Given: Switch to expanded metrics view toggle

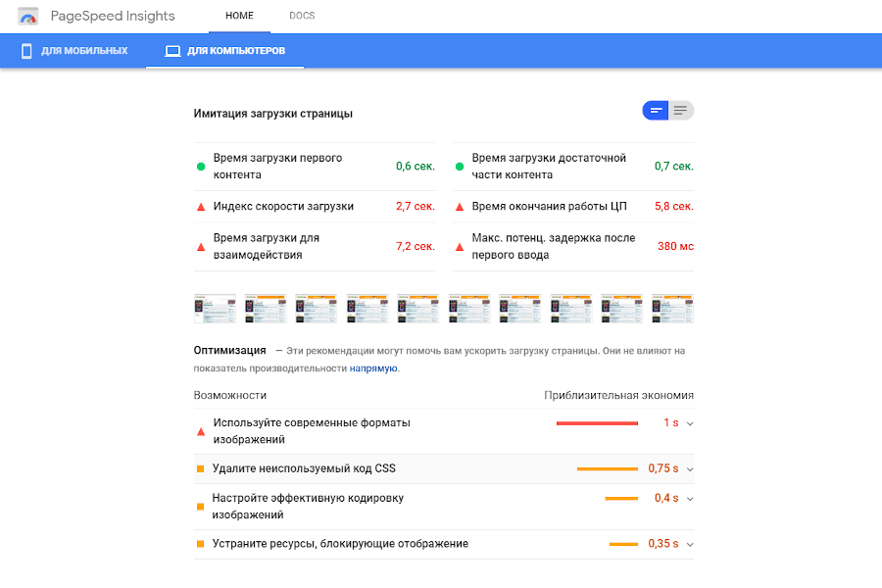Looking at the screenshot, I should click(681, 111).
